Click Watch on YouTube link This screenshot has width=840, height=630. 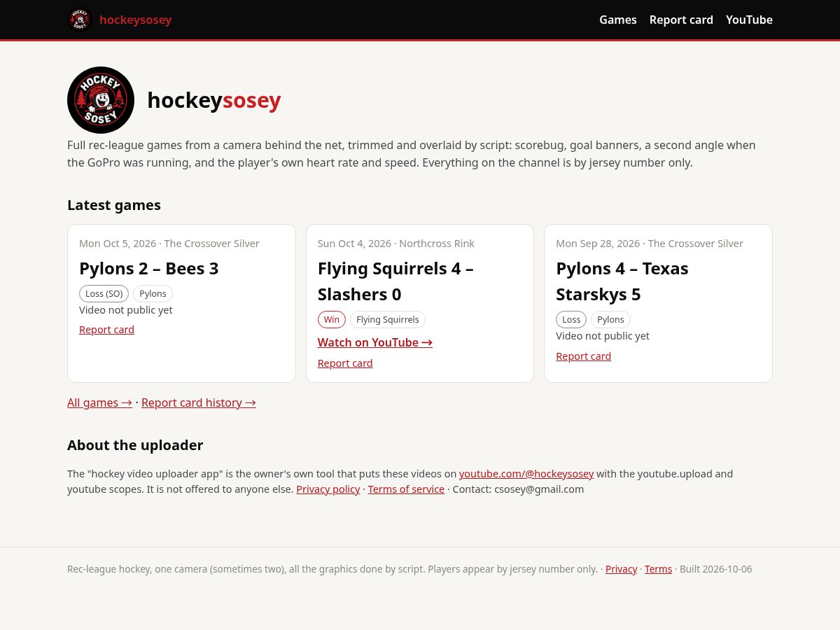click(x=375, y=342)
